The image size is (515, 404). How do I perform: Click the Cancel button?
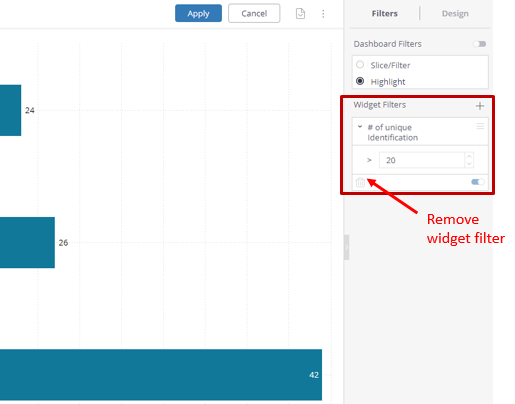tap(254, 13)
